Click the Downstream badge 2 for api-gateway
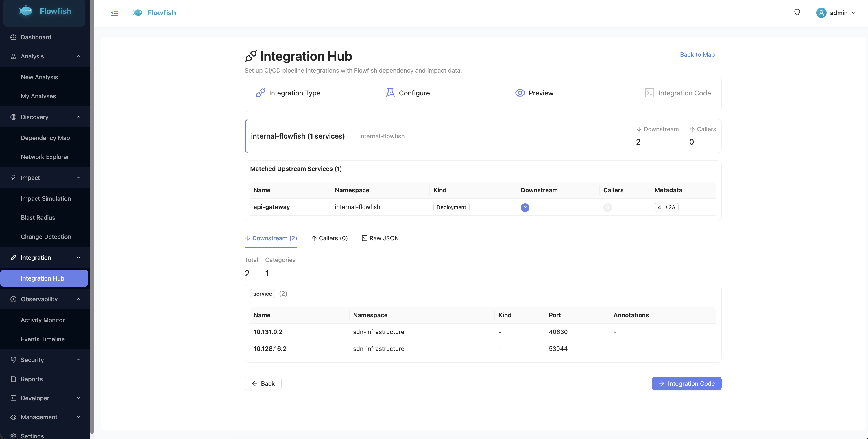 [x=525, y=208]
